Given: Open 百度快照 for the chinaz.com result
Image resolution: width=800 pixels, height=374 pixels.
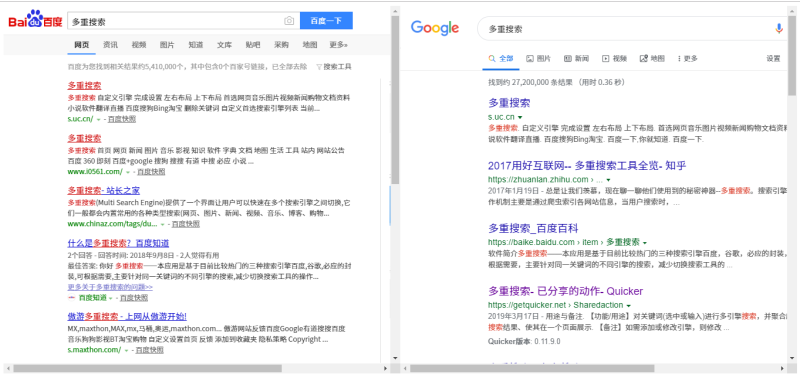Looking at the screenshot, I should 185,224.
